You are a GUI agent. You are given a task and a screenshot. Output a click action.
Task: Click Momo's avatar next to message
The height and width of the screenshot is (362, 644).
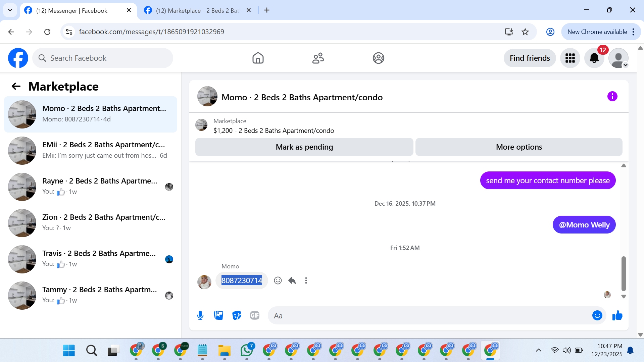[204, 282]
